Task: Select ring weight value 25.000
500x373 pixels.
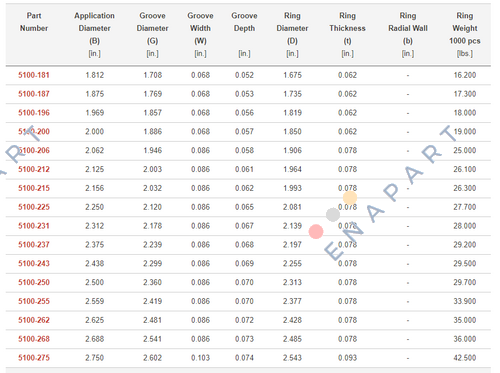Action: (465, 150)
